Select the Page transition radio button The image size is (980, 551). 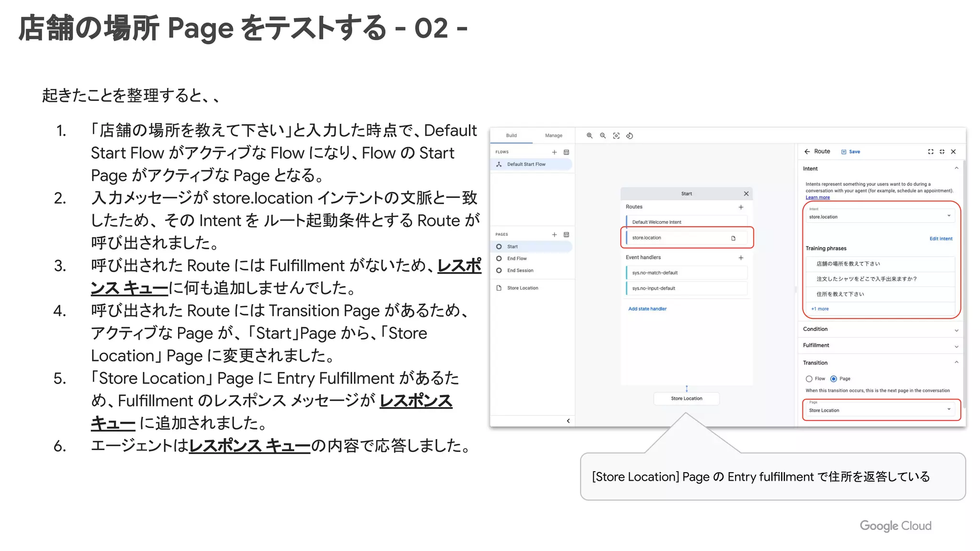click(834, 379)
